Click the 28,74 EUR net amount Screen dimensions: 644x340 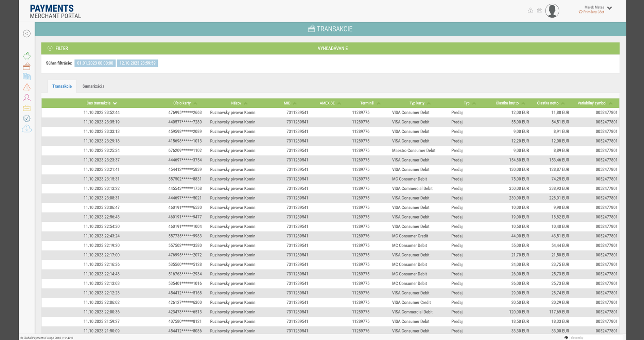point(560,293)
